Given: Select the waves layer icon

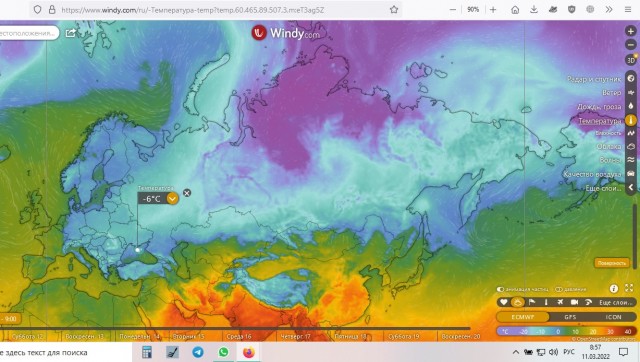Looking at the screenshot, I should (631, 160).
